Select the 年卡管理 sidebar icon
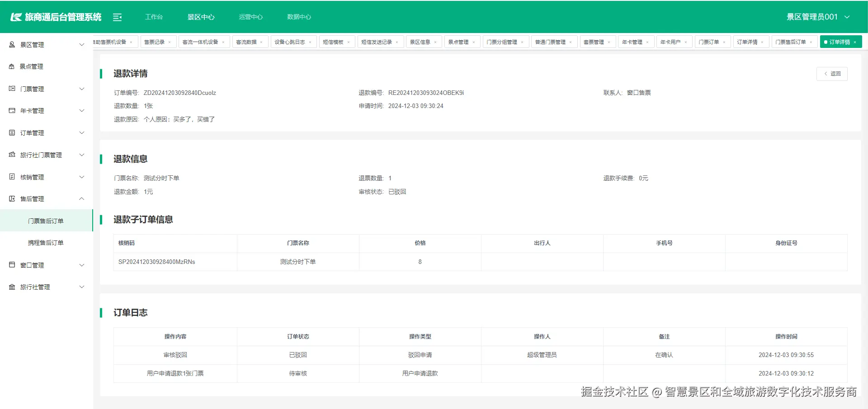 click(11, 110)
